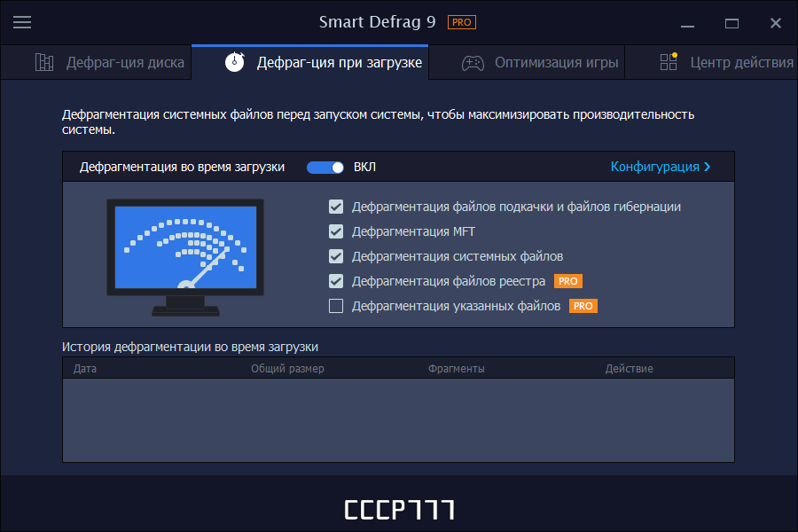The height and width of the screenshot is (532, 798).
Task: Click the Дата column header
Action: [85, 369]
